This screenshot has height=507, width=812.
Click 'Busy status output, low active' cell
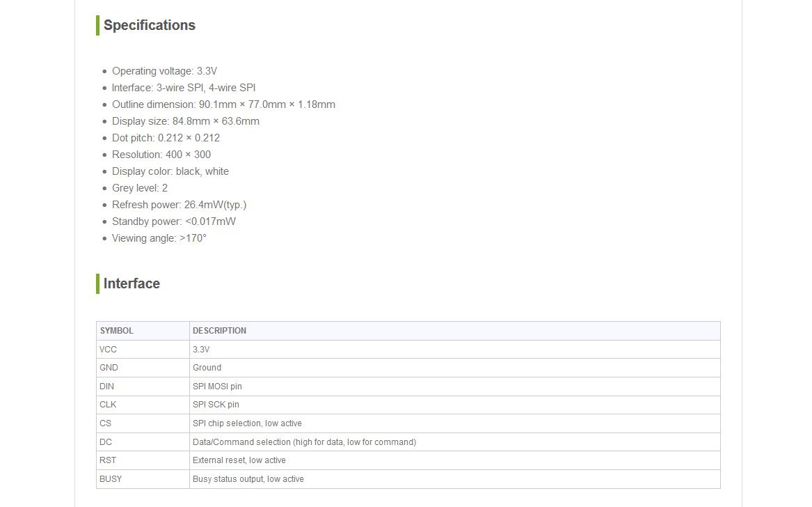point(454,479)
